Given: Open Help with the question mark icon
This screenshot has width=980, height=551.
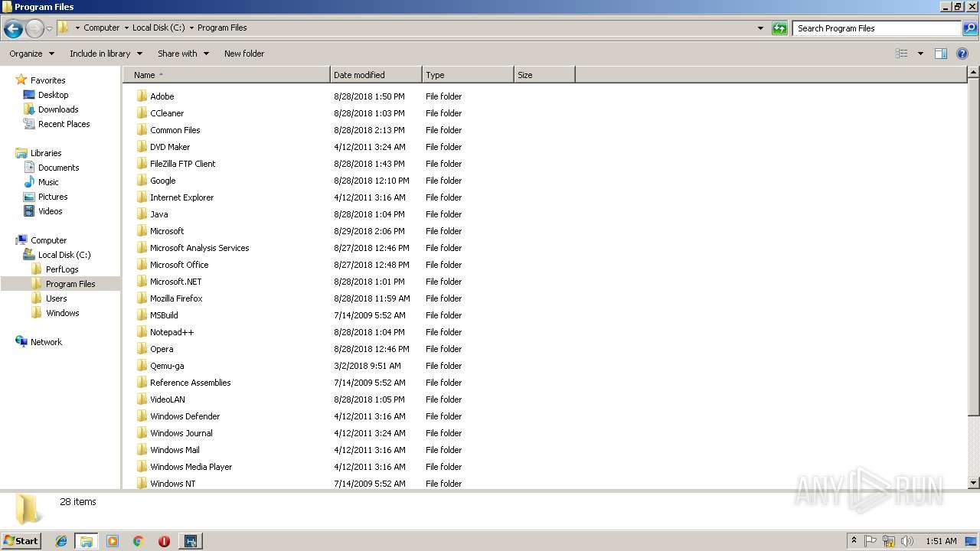Looking at the screenshot, I should [x=962, y=54].
